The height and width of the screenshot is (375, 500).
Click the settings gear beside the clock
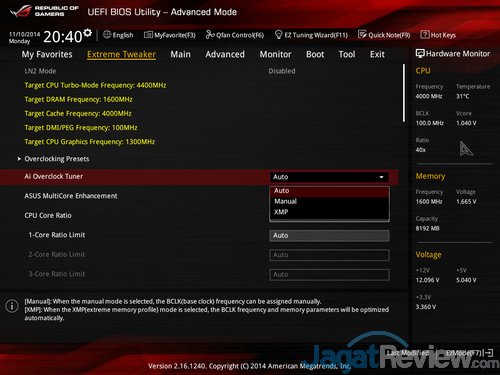point(87,33)
